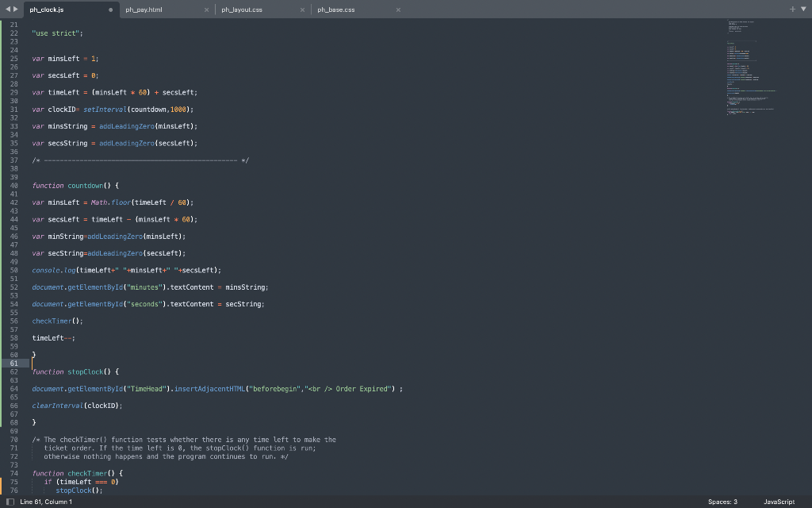Click the minimap code preview
Viewport: 812px width, 508px height.
coord(751,67)
